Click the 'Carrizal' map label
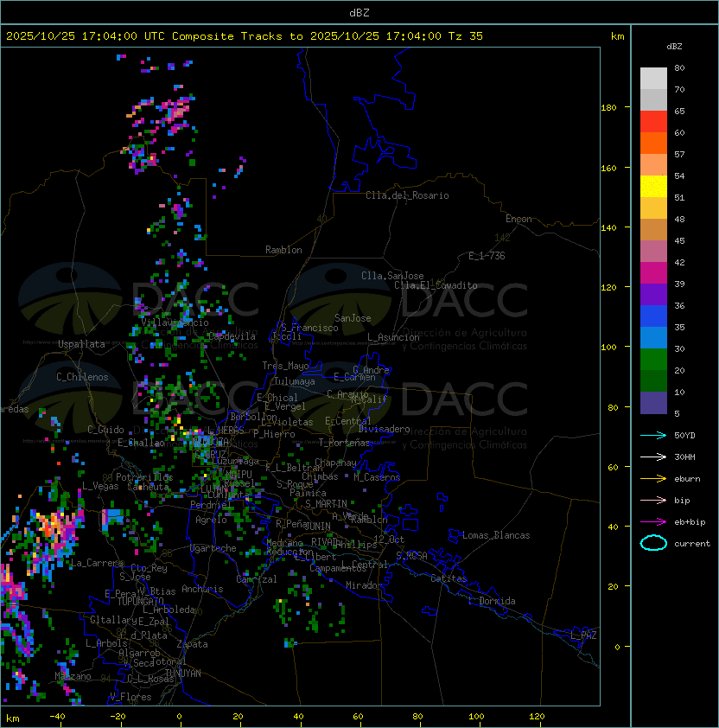719x728 pixels. [x=257, y=579]
